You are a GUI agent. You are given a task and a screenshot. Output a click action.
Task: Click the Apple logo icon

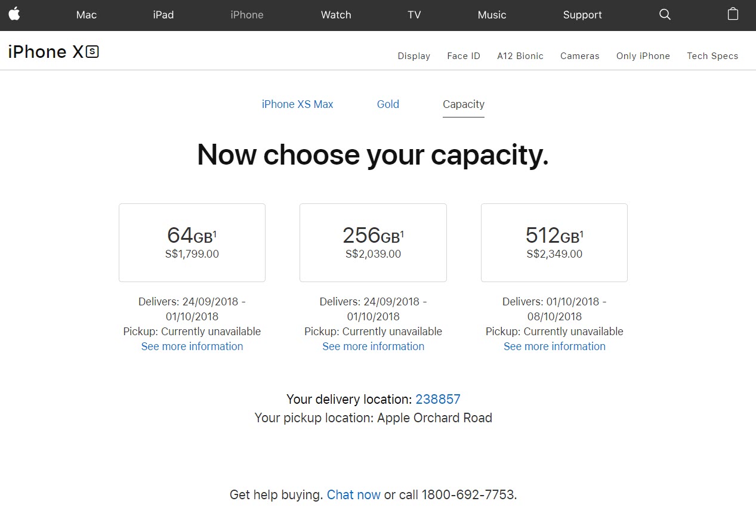[x=14, y=14]
